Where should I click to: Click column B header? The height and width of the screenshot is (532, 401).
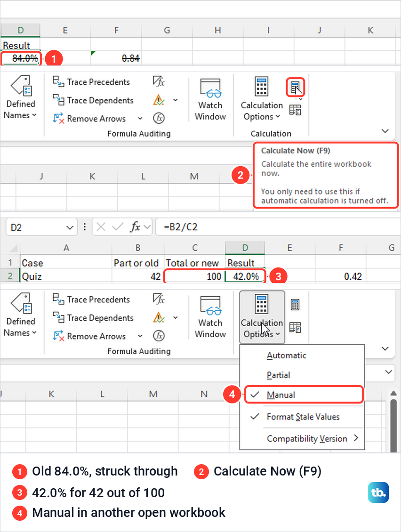tap(138, 248)
